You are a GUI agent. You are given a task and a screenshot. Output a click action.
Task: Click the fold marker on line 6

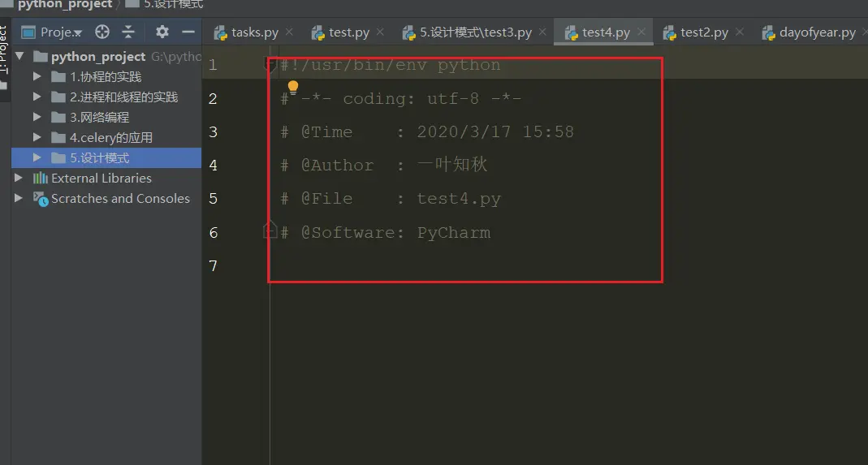(x=270, y=232)
